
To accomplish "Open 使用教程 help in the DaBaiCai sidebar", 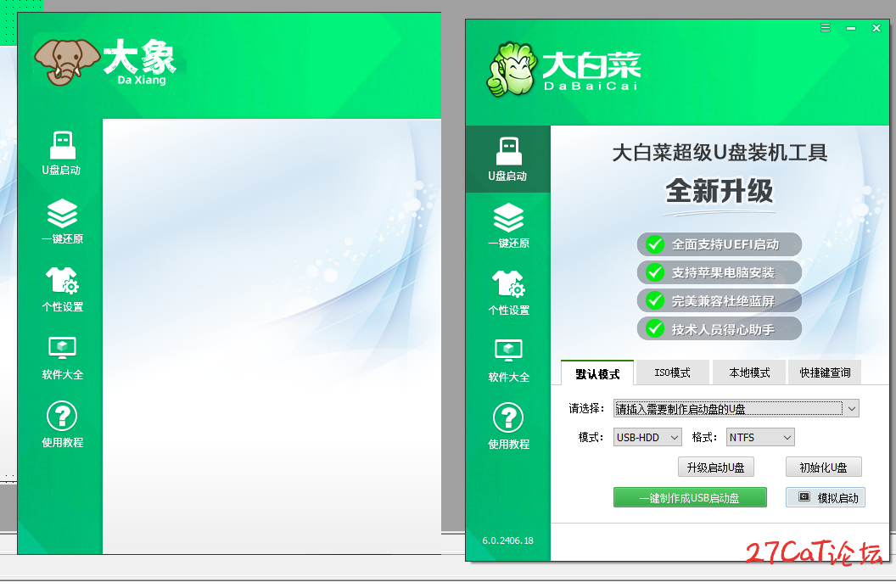I will pyautogui.click(x=508, y=427).
